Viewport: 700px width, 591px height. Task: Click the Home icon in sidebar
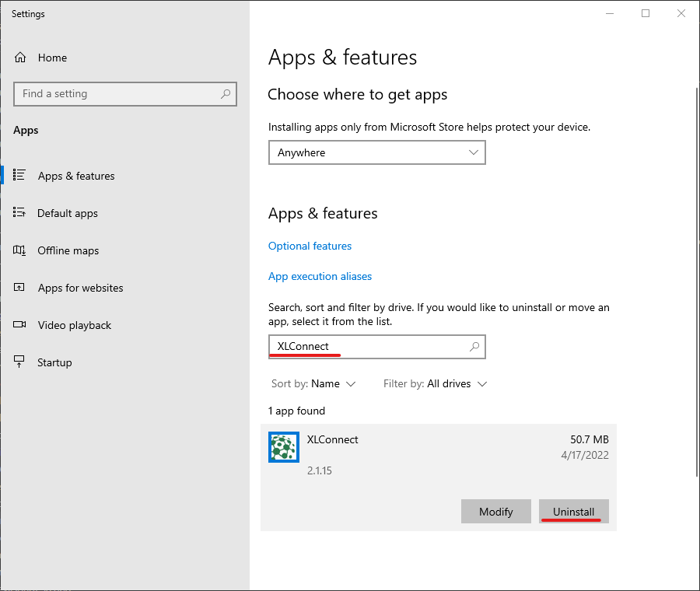pos(20,58)
